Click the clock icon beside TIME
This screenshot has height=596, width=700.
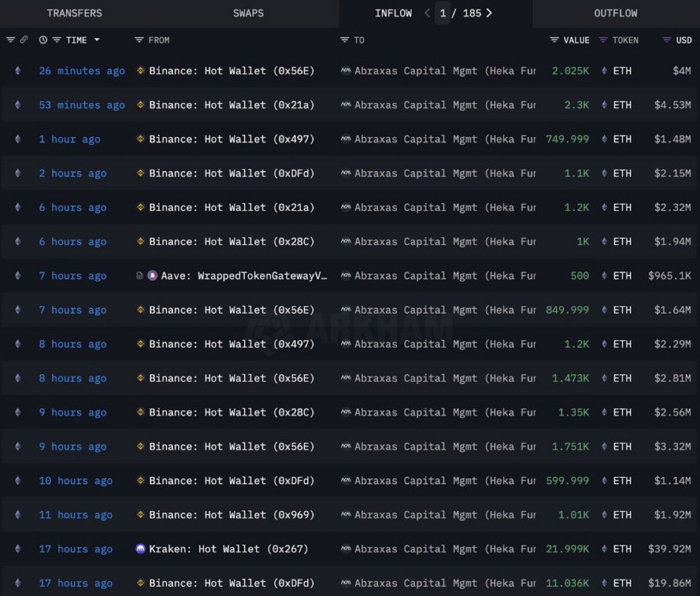click(43, 40)
